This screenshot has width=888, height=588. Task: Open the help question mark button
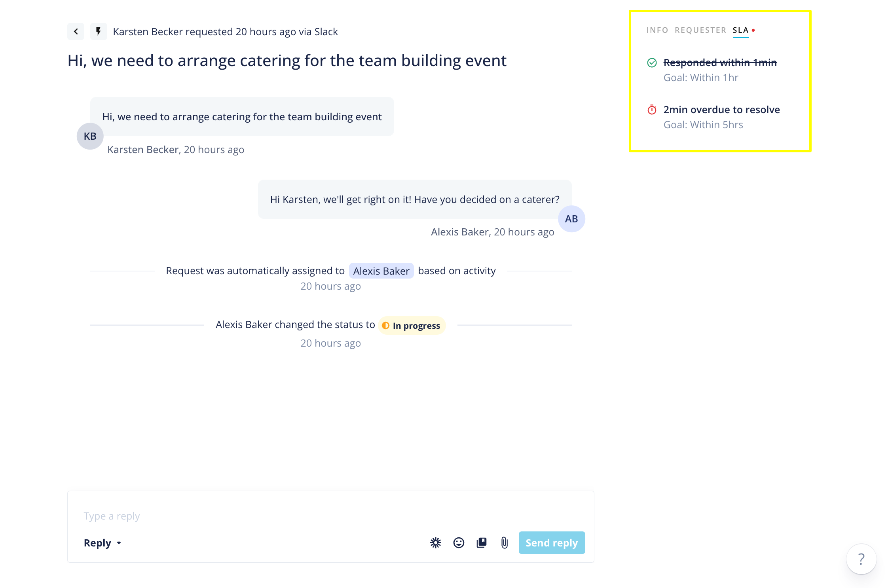(861, 559)
